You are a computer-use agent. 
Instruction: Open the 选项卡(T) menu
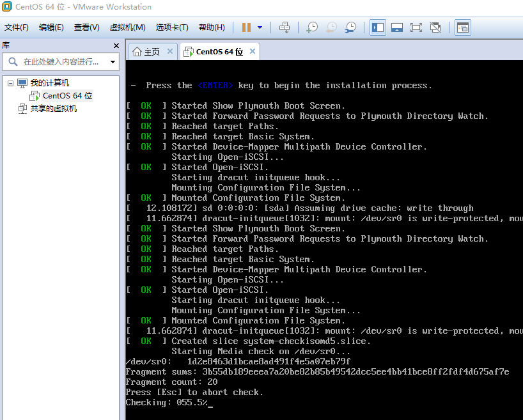[172, 27]
